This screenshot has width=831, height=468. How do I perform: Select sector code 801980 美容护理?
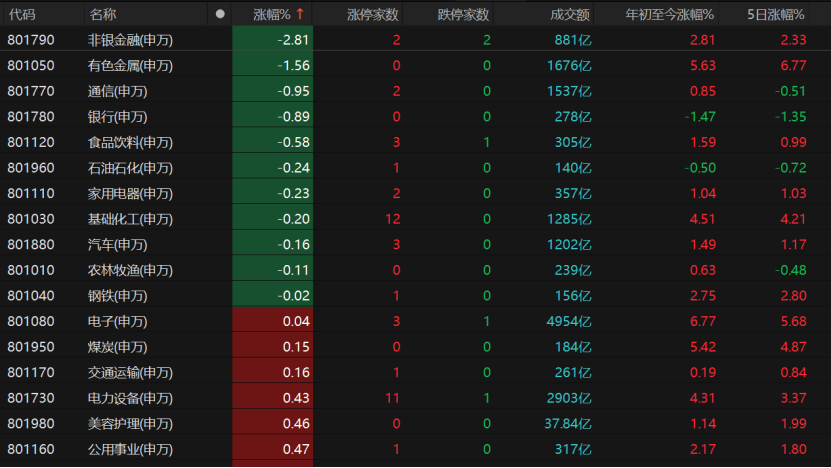point(31,423)
